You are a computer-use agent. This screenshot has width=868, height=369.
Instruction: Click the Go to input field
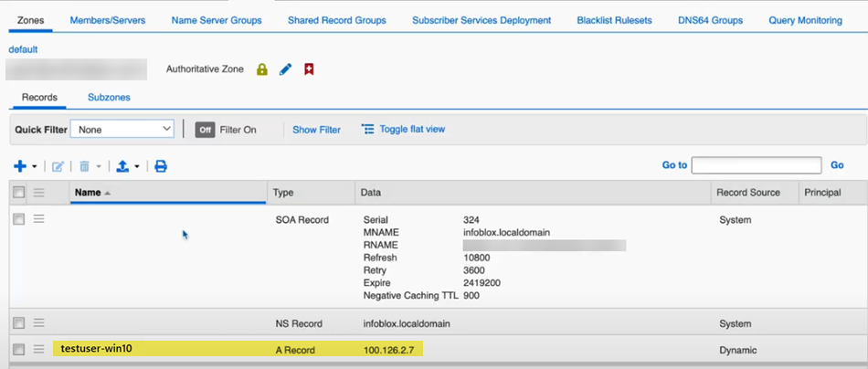756,165
